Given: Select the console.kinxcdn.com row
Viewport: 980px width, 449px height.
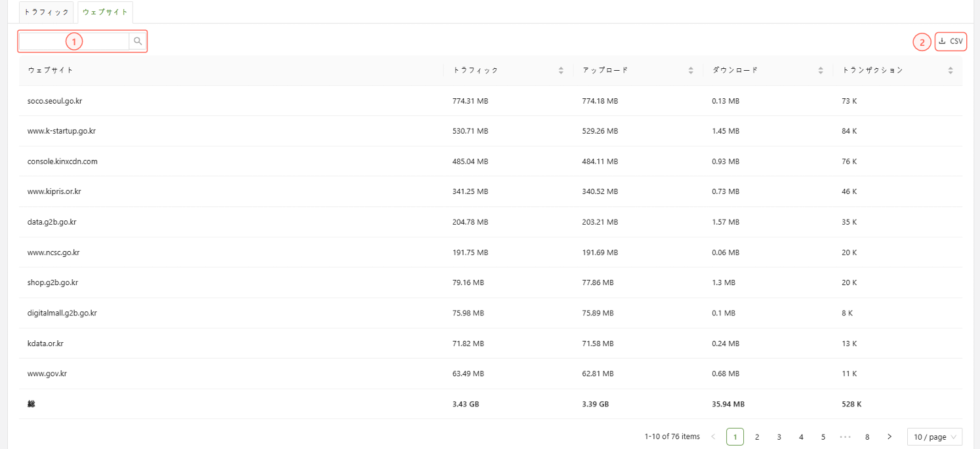Looking at the screenshot, I should (62, 161).
